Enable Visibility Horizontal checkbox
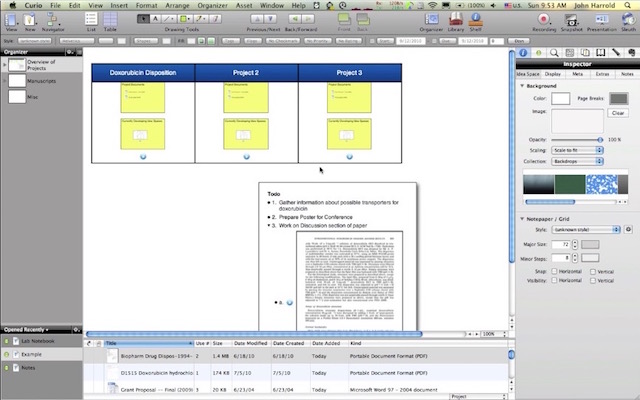 (x=554, y=280)
